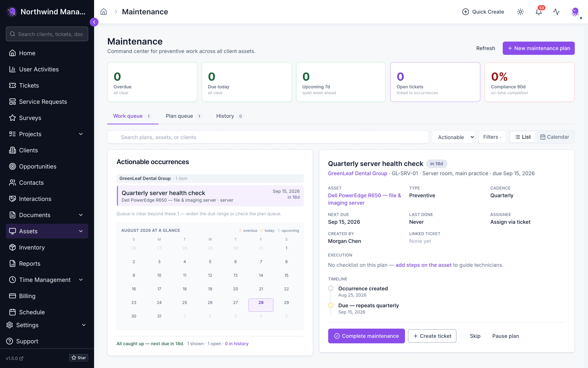Select the Work queue tab
The width and height of the screenshot is (588, 368).
pyautogui.click(x=133, y=116)
